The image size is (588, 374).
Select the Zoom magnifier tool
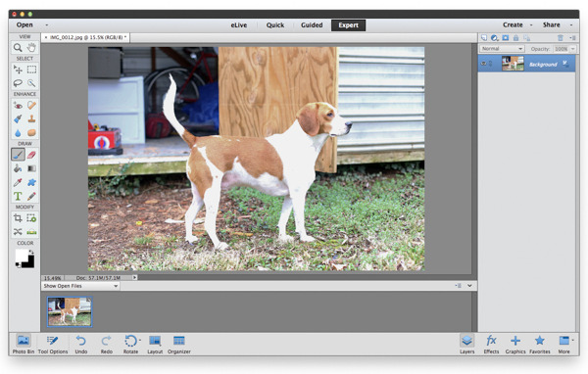point(18,48)
